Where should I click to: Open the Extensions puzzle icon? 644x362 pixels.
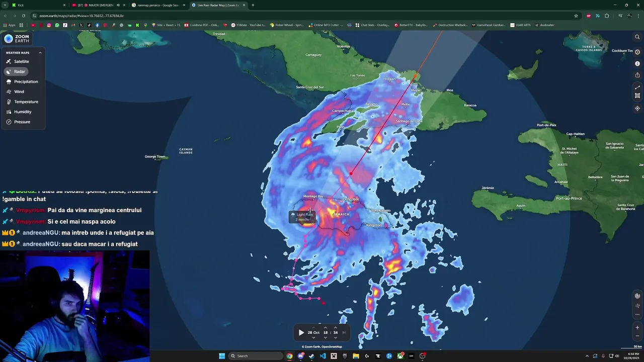click(x=607, y=16)
